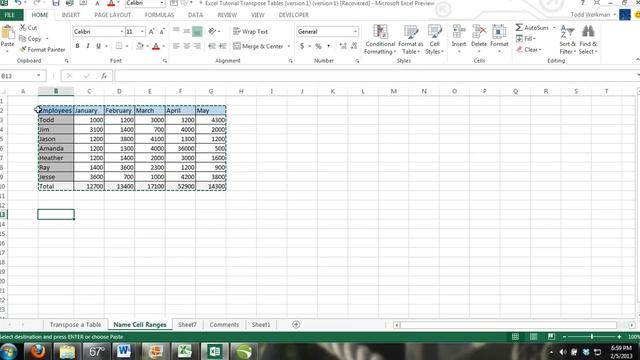Toggle right text alignment
Screen dimensions: 640x360
coord(197,46)
